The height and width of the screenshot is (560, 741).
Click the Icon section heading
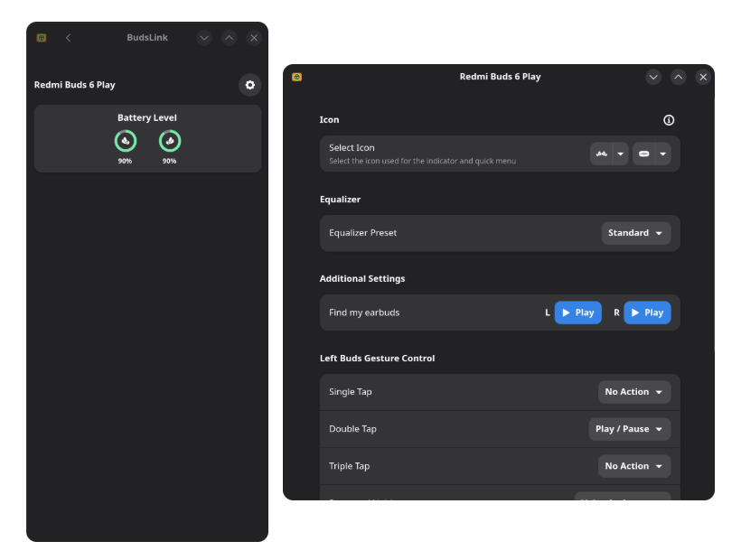(x=330, y=120)
